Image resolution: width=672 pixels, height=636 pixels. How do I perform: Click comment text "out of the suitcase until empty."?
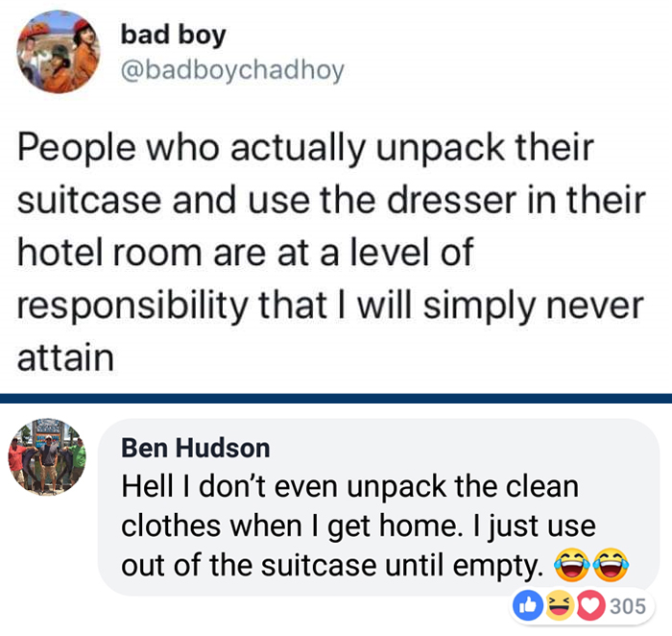[x=332, y=565]
